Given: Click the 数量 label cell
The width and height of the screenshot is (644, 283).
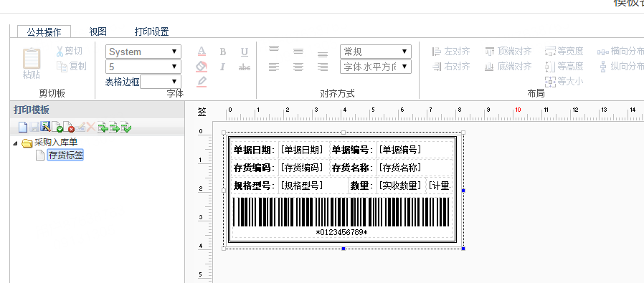Looking at the screenshot, I should click(x=362, y=186).
